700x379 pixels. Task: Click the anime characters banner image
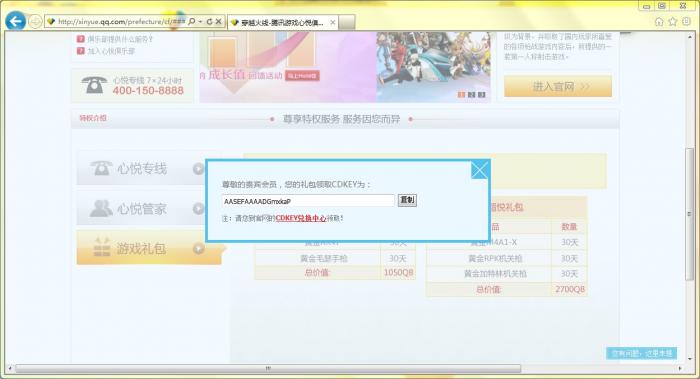(433, 67)
